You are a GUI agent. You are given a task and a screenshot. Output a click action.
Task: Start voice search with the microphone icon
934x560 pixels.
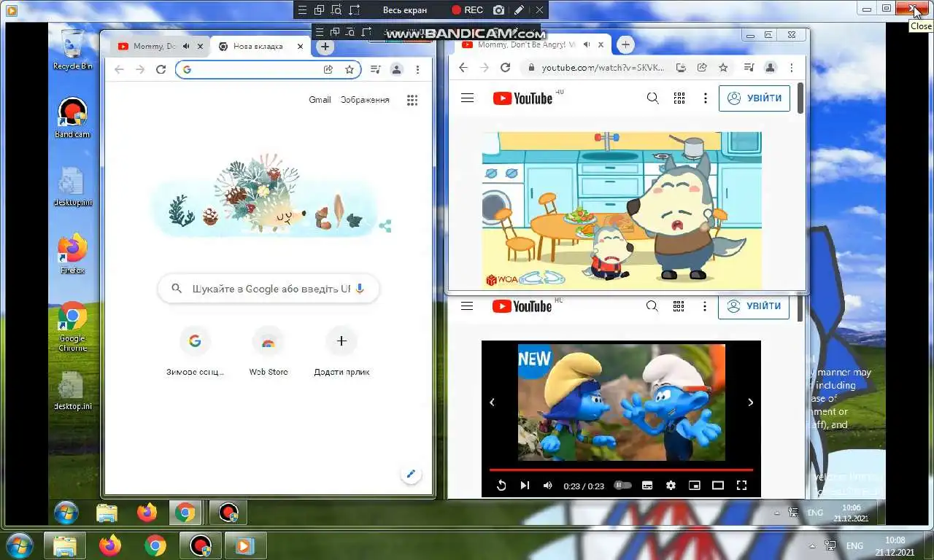(x=359, y=289)
